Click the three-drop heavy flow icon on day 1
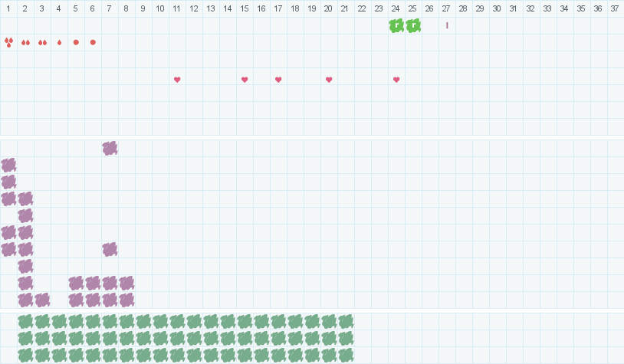The height and width of the screenshot is (364, 624). [8, 42]
